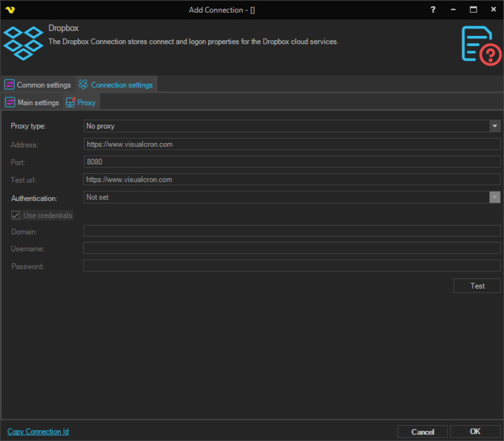Click the Copy Connection Id link
The image size is (504, 441).
[x=38, y=431]
